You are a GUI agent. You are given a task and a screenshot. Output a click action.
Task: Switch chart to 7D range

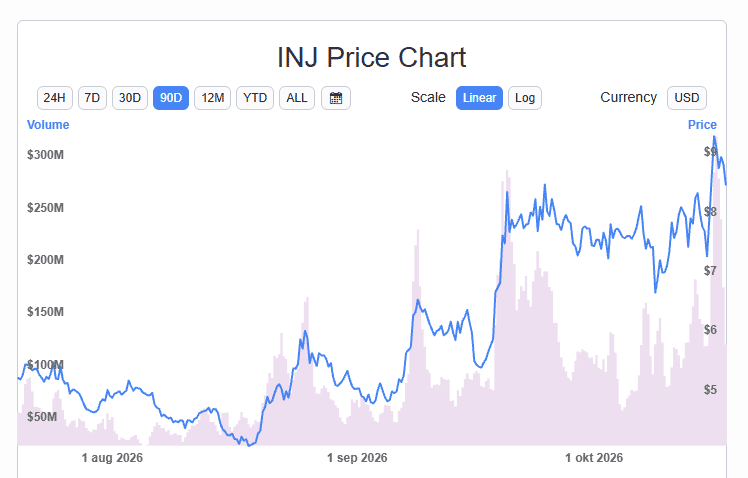pyautogui.click(x=92, y=98)
